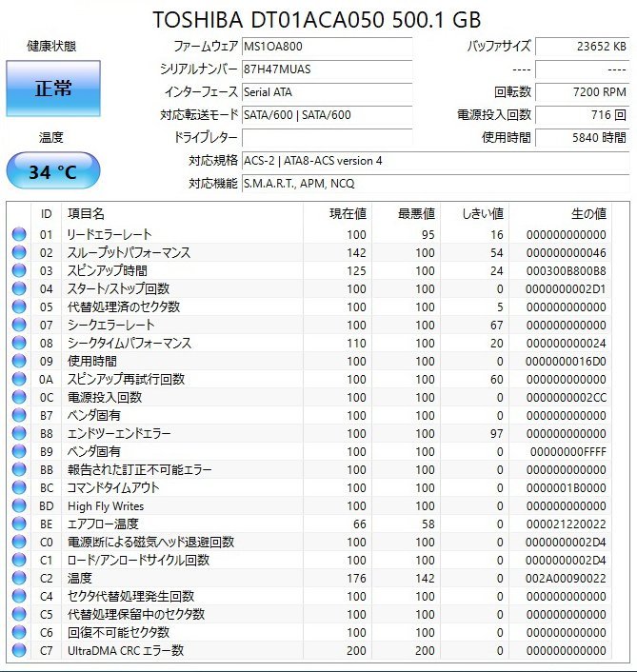This screenshot has width=637, height=672.
Task: Click worst value 95 for リードエラーレート
Action: coord(428,235)
